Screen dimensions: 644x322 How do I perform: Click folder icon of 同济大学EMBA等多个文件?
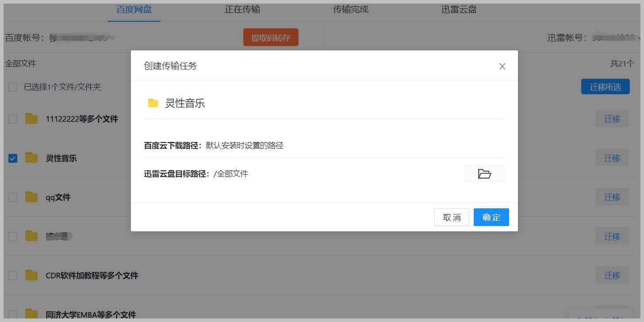pyautogui.click(x=31, y=314)
